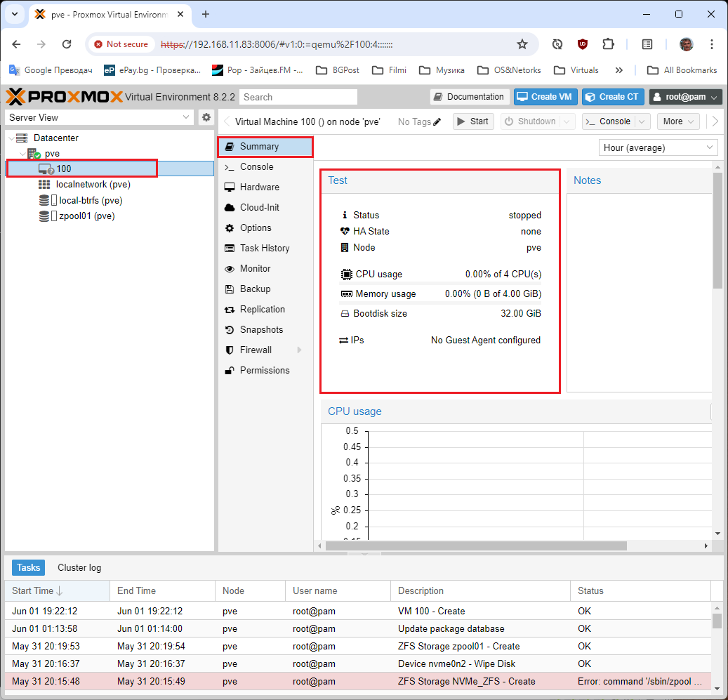Click Create CT
This screenshot has width=728, height=700.
(613, 97)
